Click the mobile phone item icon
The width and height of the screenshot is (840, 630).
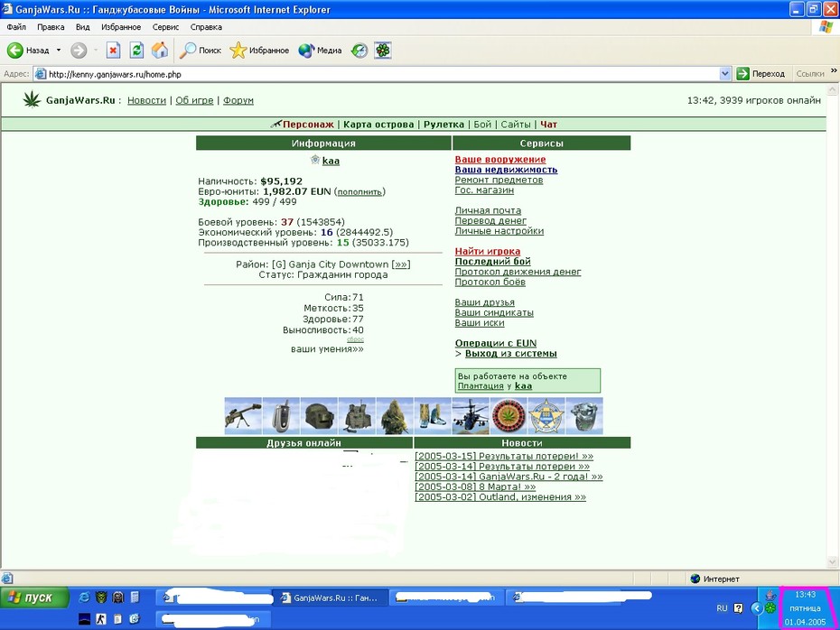point(281,415)
